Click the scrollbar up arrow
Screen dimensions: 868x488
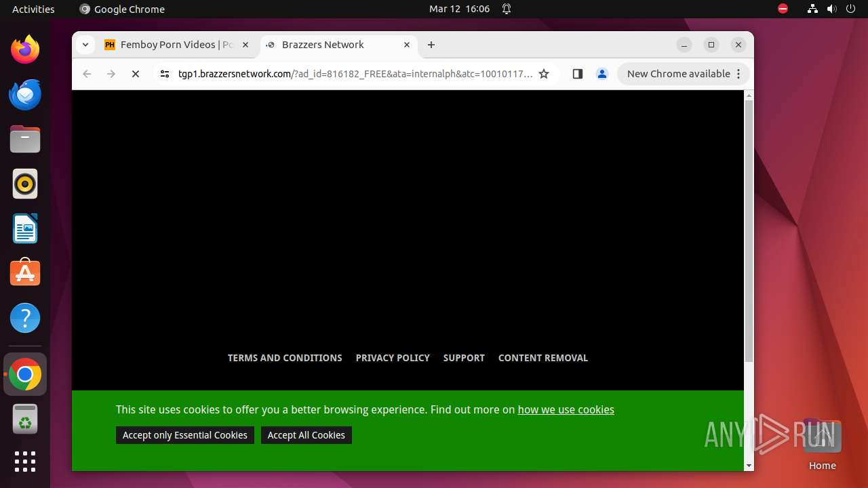(749, 96)
